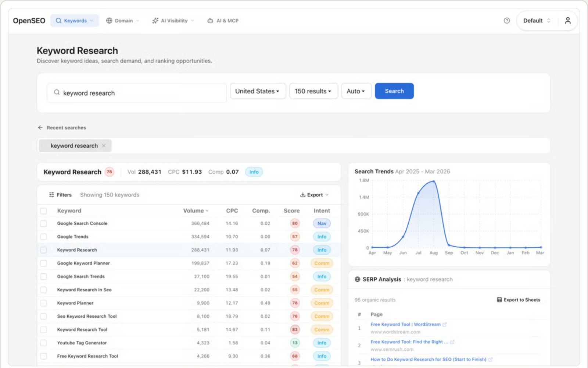Click the Mar data point on trends chart
This screenshot has width=588, height=368.
click(541, 247)
